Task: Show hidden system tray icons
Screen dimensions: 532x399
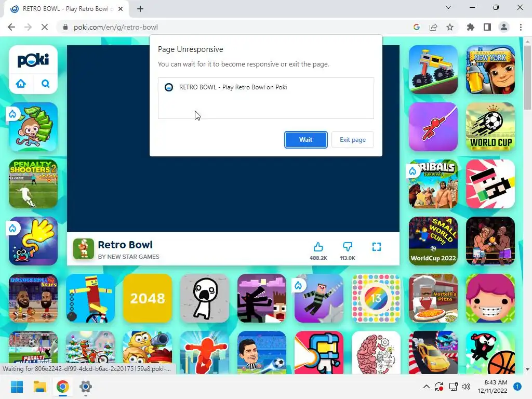Action: click(x=427, y=387)
